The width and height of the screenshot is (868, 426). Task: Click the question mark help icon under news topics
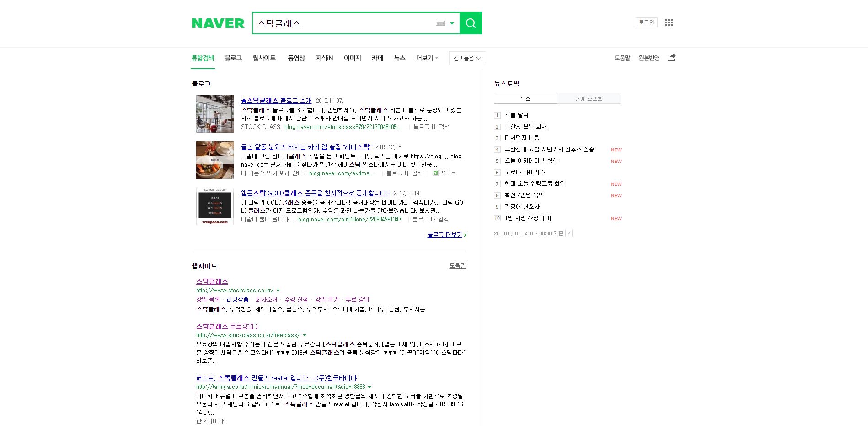click(569, 233)
